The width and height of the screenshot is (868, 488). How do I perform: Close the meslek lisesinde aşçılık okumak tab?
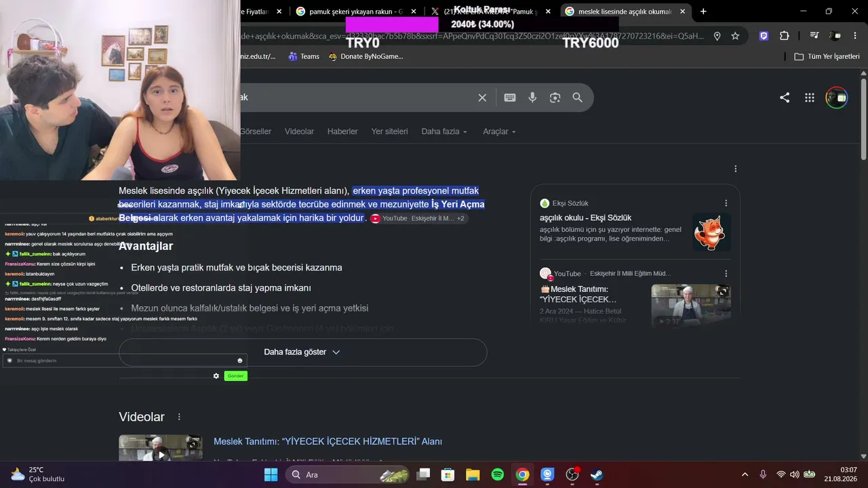(682, 12)
